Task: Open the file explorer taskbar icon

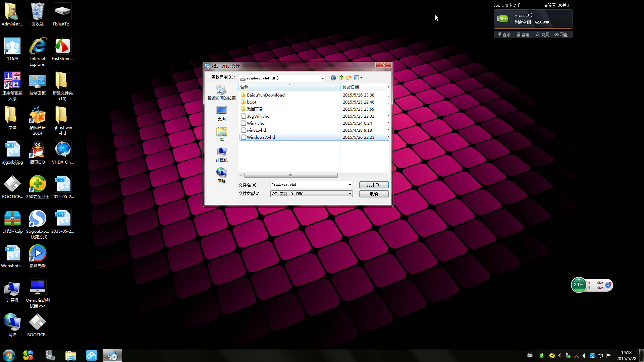Action: (x=70, y=355)
